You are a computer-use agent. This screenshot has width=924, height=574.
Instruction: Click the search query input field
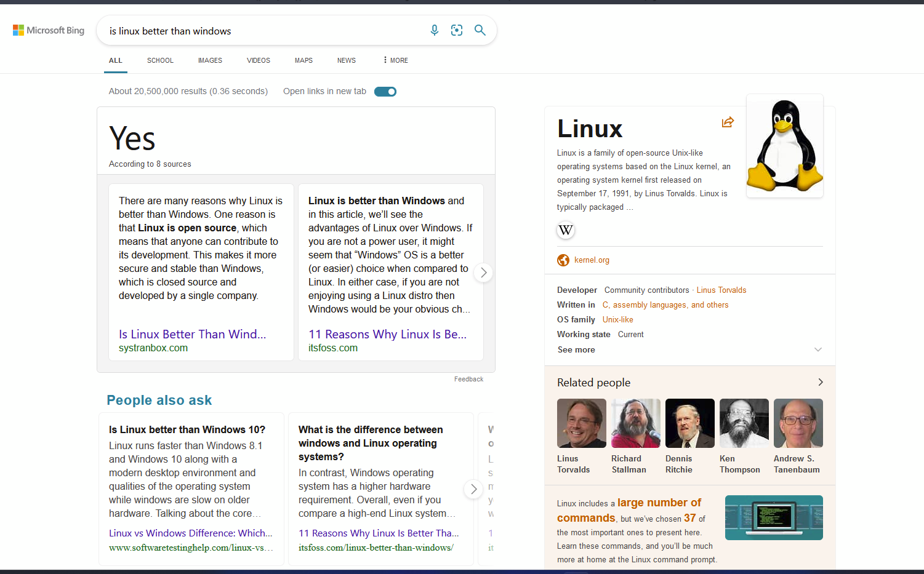[x=265, y=31]
